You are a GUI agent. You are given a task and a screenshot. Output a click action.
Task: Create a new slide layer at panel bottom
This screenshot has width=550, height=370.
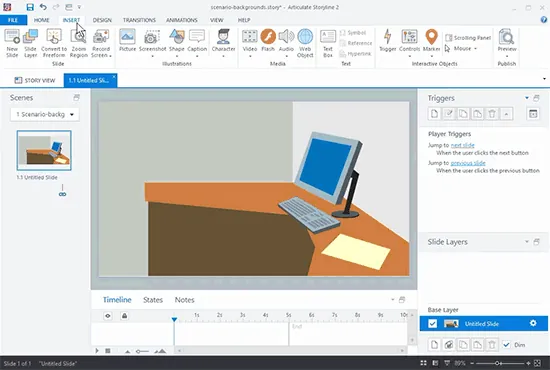click(x=434, y=345)
